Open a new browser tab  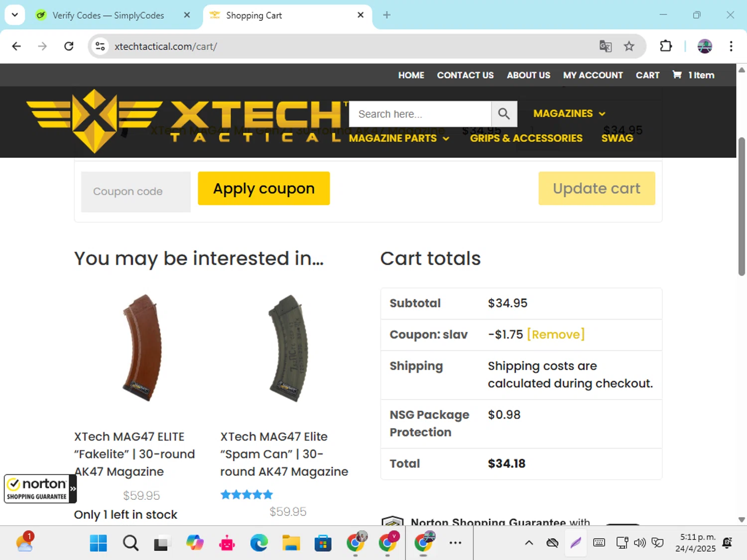click(386, 15)
